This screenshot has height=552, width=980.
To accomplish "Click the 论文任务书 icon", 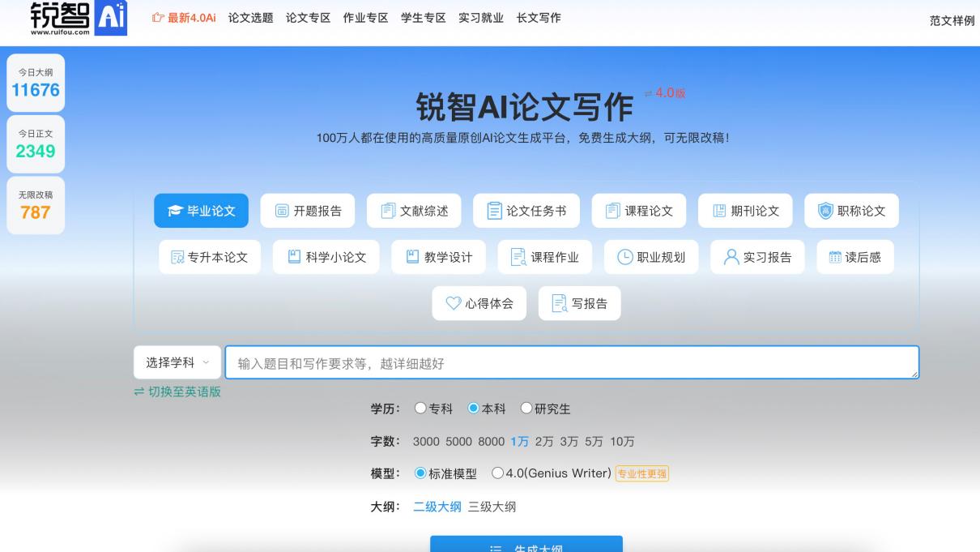I will (x=494, y=211).
